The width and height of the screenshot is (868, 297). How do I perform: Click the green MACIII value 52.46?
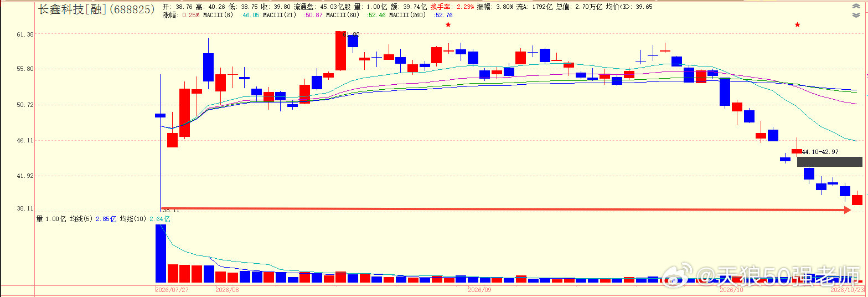pyautogui.click(x=376, y=16)
